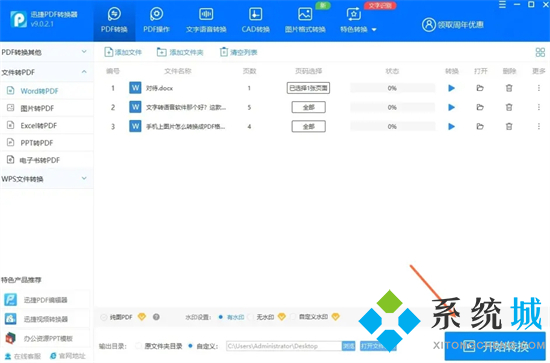Click the 迅捷PDF转换器 app logo
Screen dimensions: 550x363
click(18, 19)
